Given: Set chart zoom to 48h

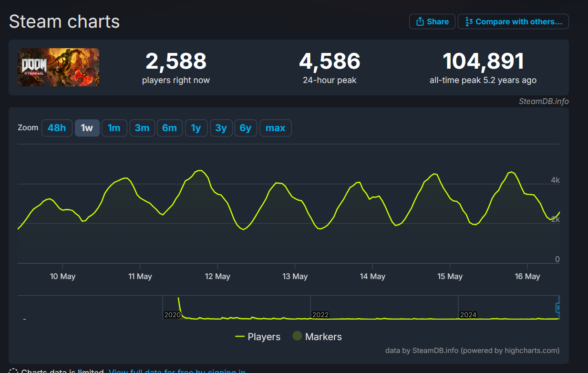Looking at the screenshot, I should coord(57,128).
